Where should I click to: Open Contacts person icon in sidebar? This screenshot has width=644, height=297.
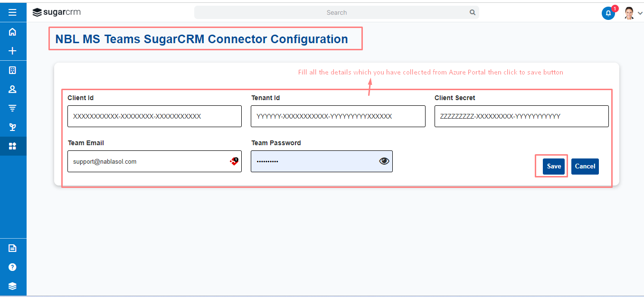[x=13, y=89]
